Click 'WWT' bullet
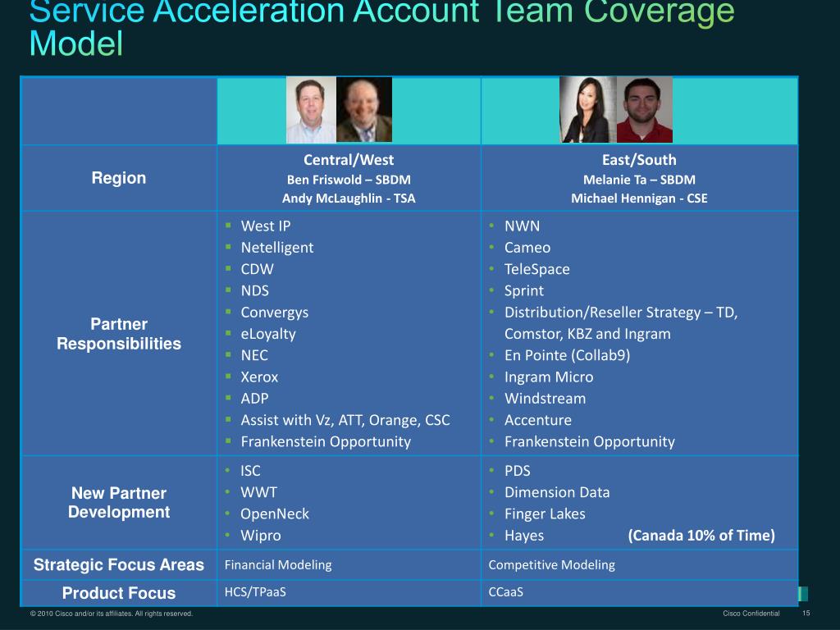The image size is (840, 630). 258,492
